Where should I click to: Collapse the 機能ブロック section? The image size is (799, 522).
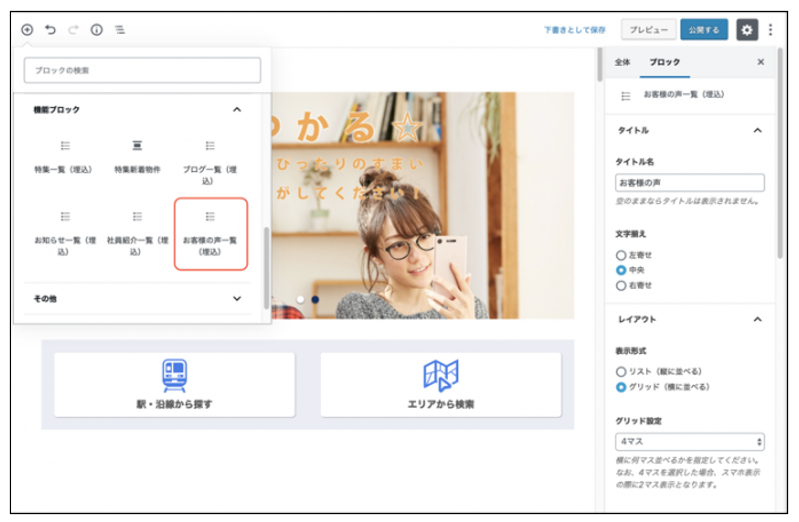pyautogui.click(x=237, y=109)
